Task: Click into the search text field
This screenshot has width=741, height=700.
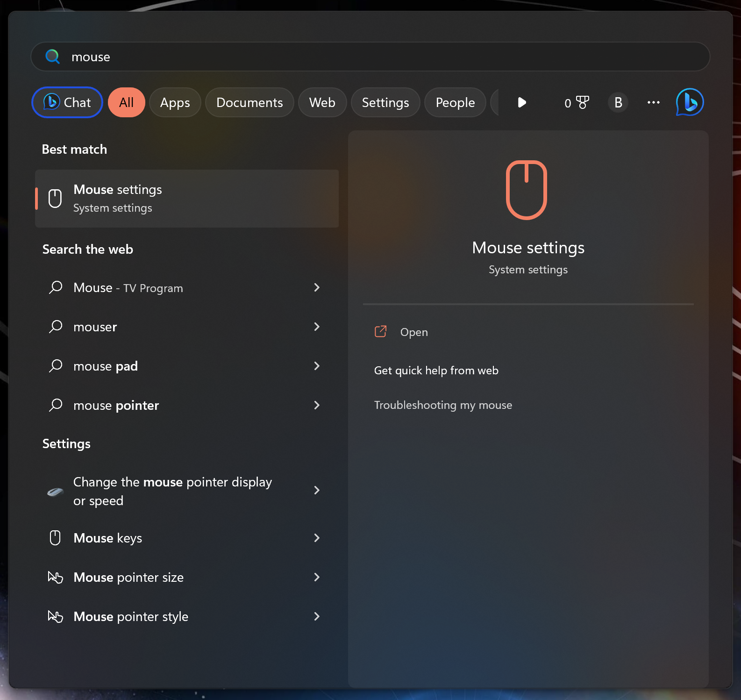Action: (374, 57)
